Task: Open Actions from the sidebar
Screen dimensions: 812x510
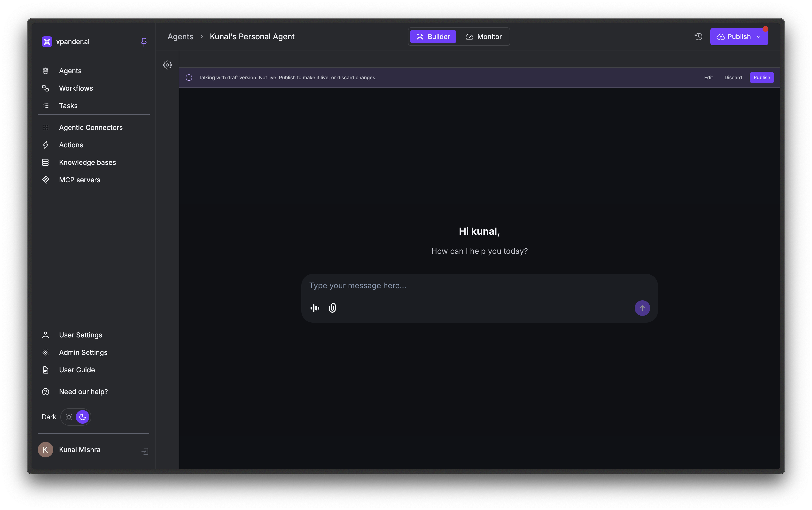Action: (x=71, y=145)
